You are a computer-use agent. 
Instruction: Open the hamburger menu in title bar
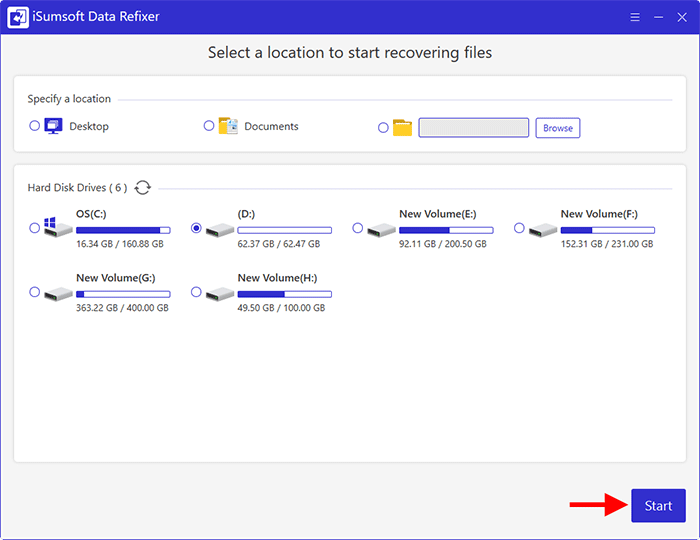(635, 17)
